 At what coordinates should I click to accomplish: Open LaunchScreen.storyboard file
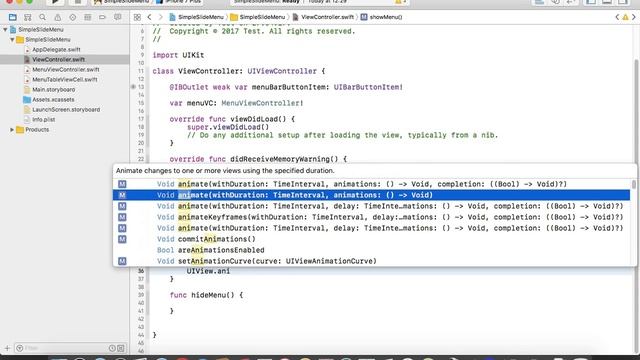coord(66,109)
